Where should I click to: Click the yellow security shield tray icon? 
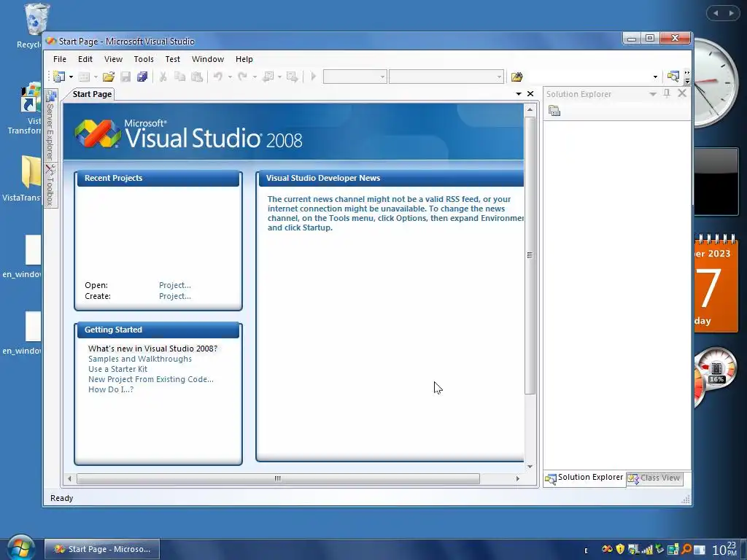pos(620,549)
